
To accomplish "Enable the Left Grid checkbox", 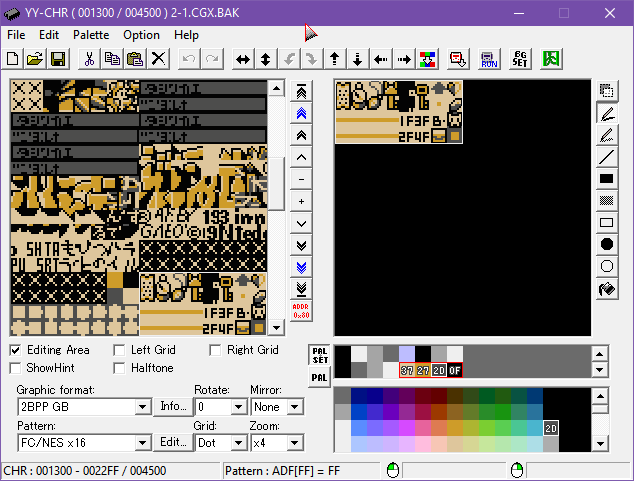I will tap(119, 350).
